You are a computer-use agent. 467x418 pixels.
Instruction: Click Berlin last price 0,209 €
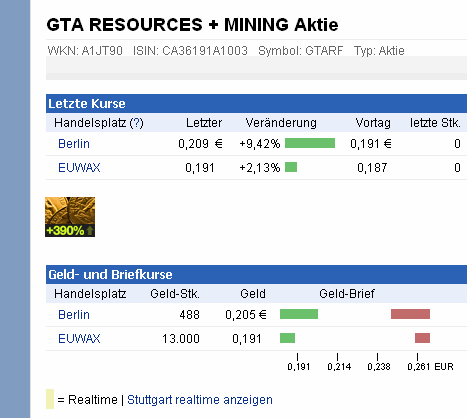[200, 144]
